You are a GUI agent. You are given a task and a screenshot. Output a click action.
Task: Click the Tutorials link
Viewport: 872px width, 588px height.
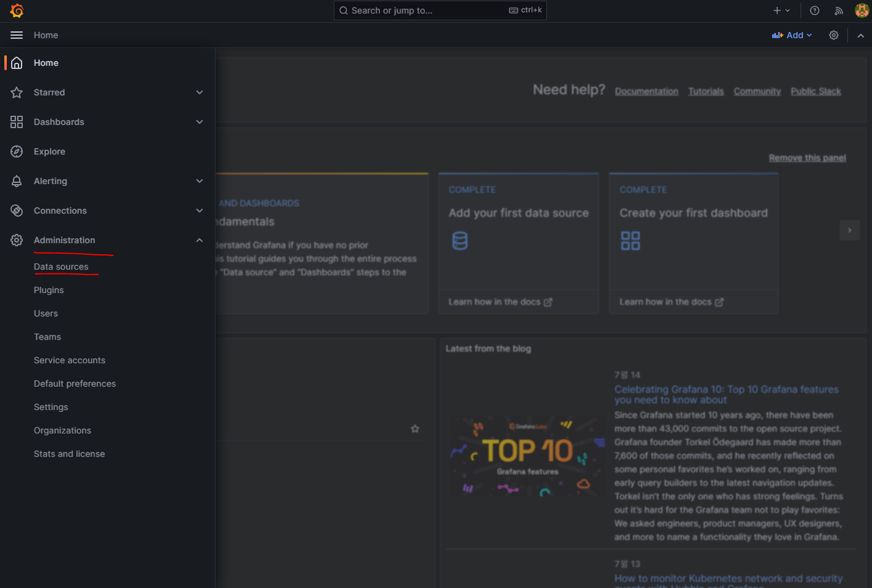(706, 91)
